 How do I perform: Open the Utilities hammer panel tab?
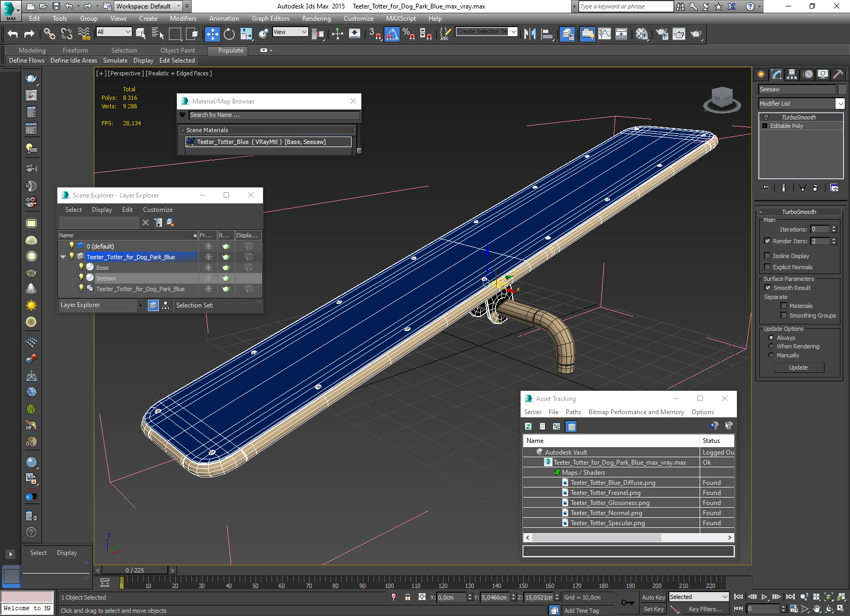click(838, 74)
